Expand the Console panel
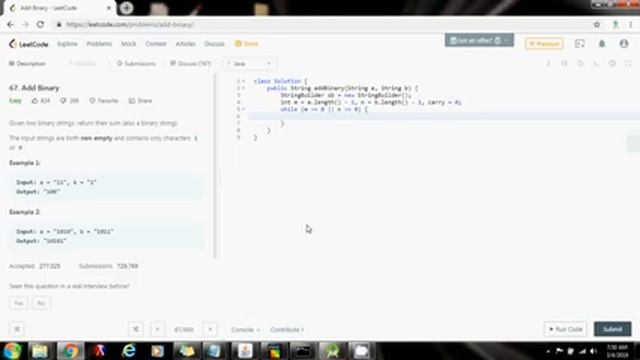Viewport: 640px width, 360px height. pos(245,329)
